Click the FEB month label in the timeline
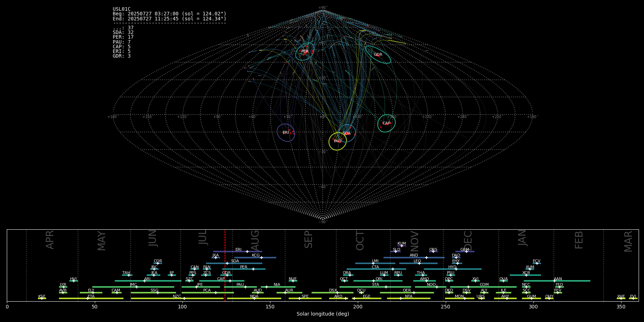 579,240
